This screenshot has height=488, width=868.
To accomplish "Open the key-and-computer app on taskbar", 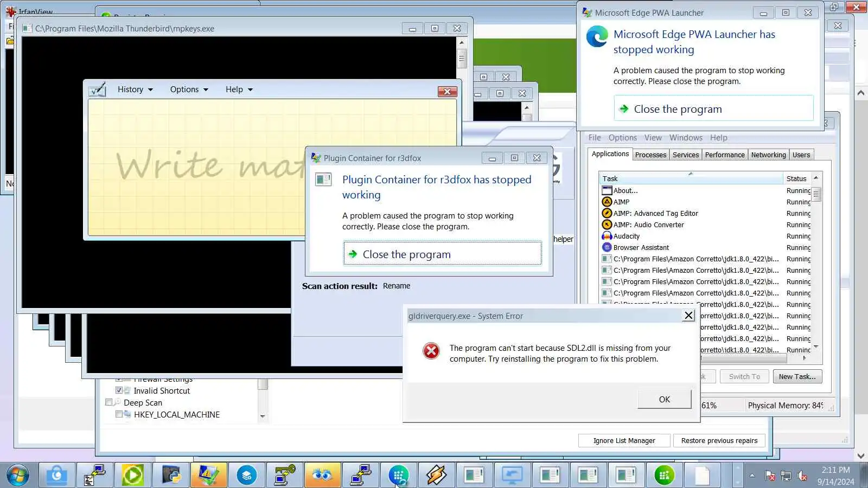I will tap(285, 476).
